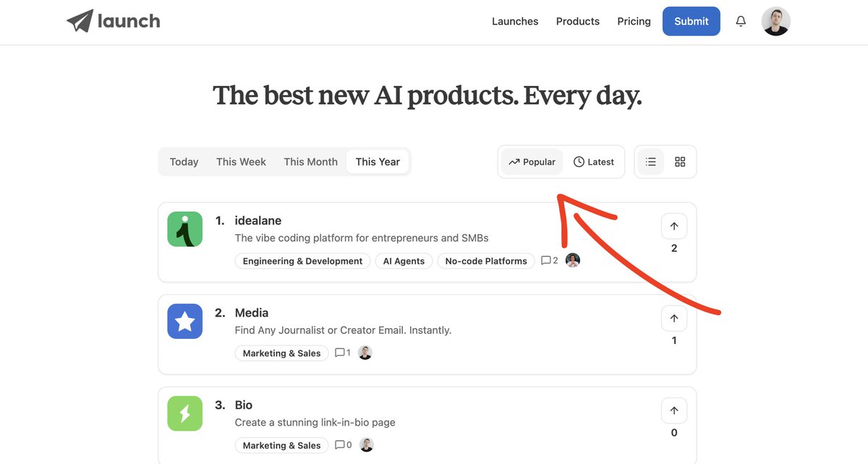This screenshot has width=868, height=464.
Task: Select the This Month filter tab
Action: pyautogui.click(x=310, y=161)
